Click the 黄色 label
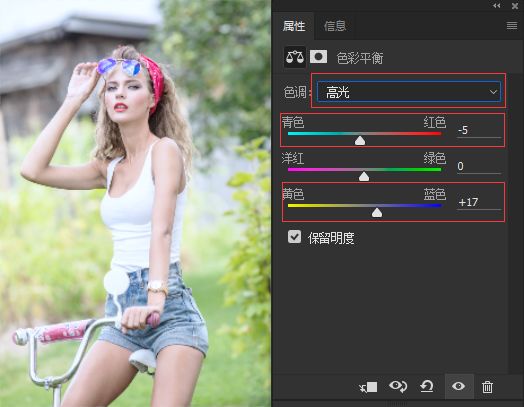524x407 pixels. pos(293,194)
